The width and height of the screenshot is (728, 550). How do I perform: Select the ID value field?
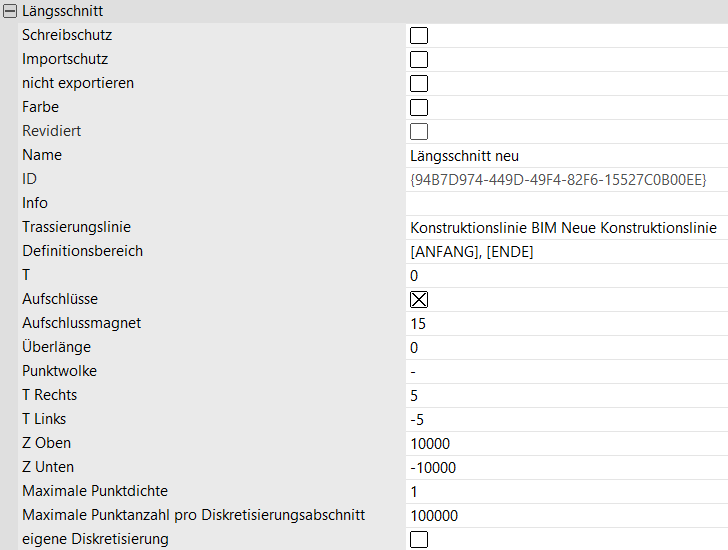point(558,179)
